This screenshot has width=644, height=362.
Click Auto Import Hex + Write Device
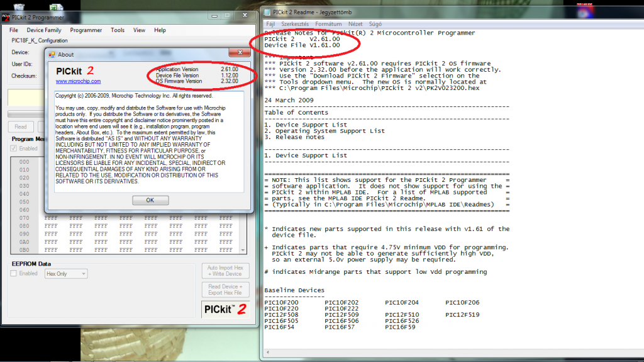coord(225,271)
